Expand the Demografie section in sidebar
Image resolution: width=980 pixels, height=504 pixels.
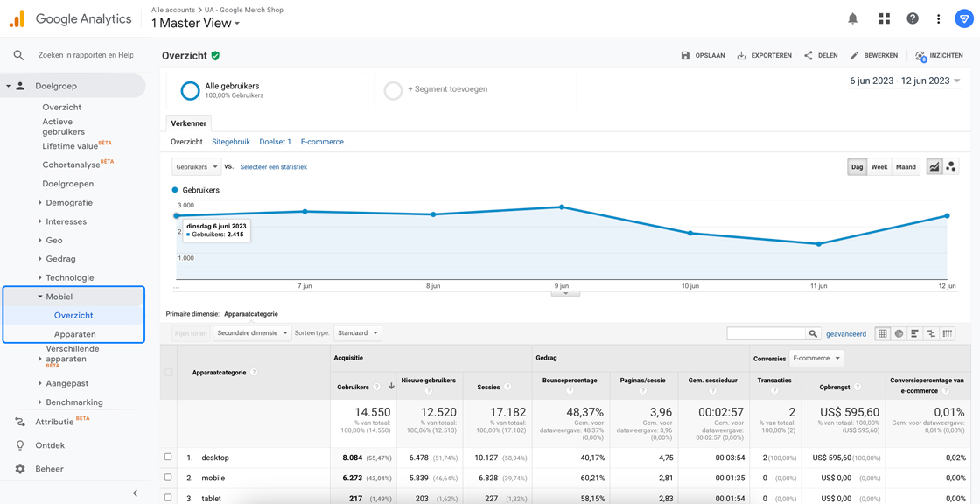pyautogui.click(x=68, y=203)
